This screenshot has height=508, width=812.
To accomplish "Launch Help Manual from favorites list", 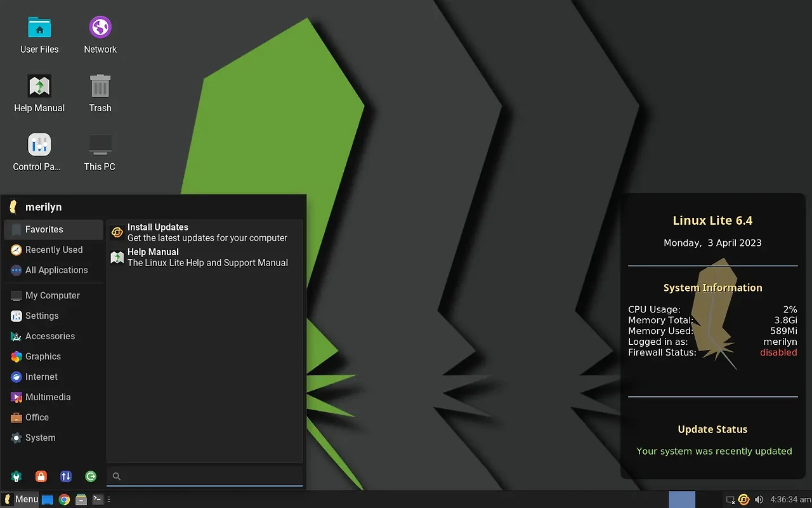I will click(x=204, y=257).
